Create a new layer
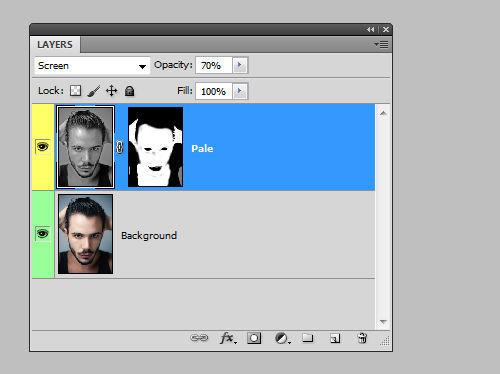The width and height of the screenshot is (500, 374). click(335, 338)
